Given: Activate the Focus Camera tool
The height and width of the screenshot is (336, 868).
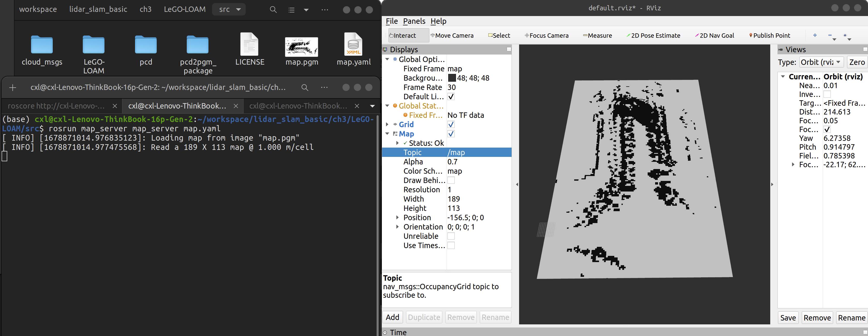Looking at the screenshot, I should click(x=546, y=35).
